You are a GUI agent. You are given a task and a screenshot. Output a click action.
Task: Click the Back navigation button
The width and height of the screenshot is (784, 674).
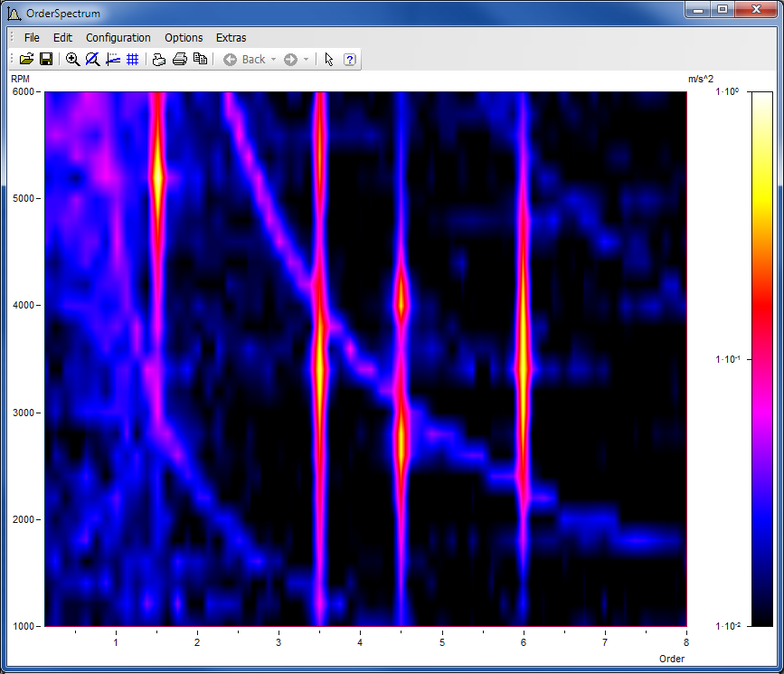[244, 59]
